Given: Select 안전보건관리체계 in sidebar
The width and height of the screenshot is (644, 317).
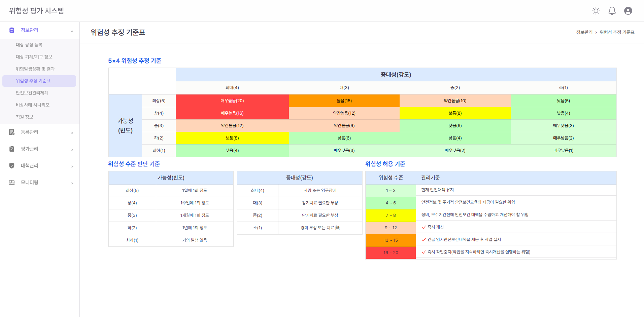Looking at the screenshot, I should tap(32, 93).
